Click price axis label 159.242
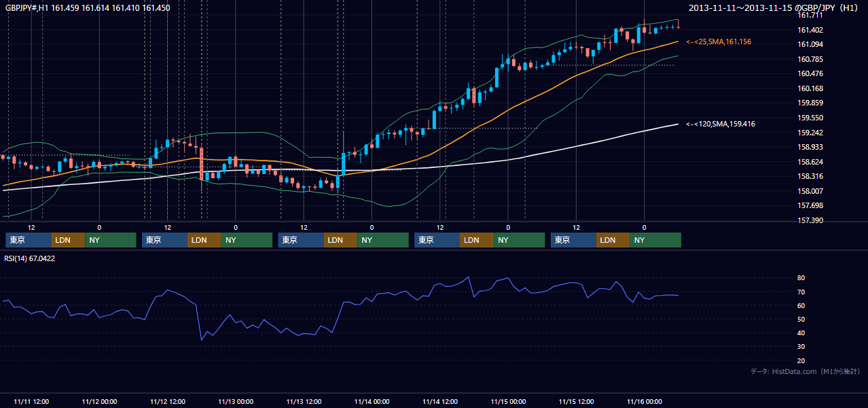This screenshot has height=408, width=868. point(810,133)
